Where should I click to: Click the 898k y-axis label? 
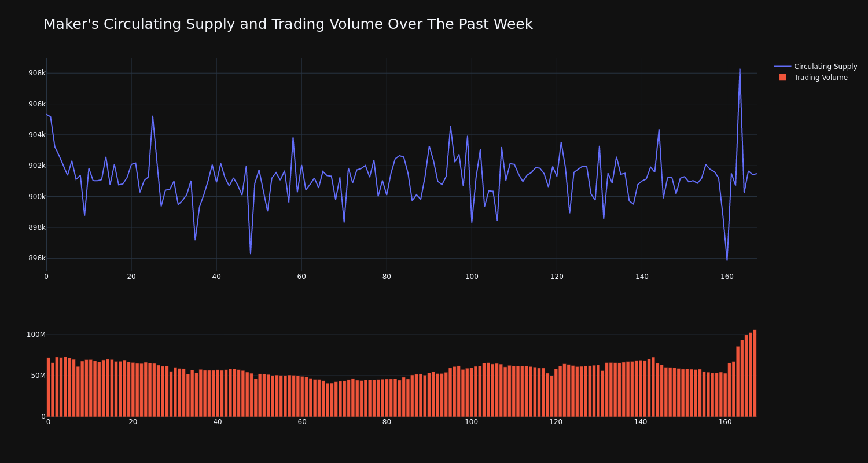coord(36,227)
